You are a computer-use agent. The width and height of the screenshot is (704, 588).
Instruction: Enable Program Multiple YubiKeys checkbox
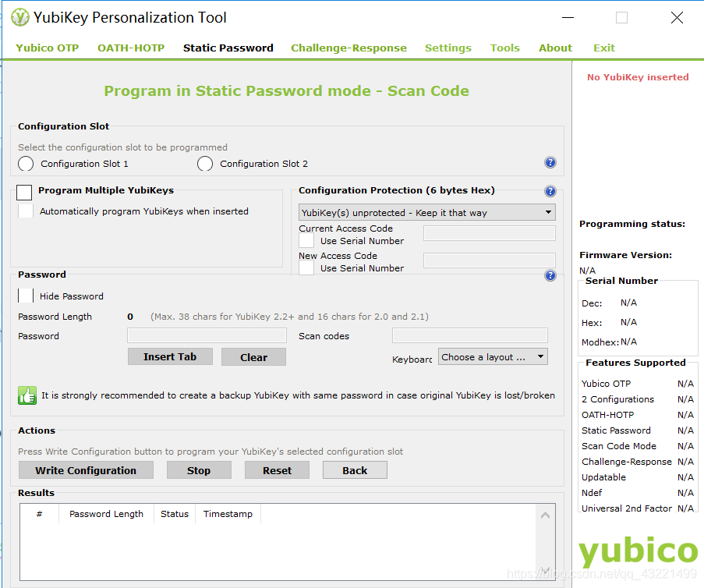coord(24,193)
